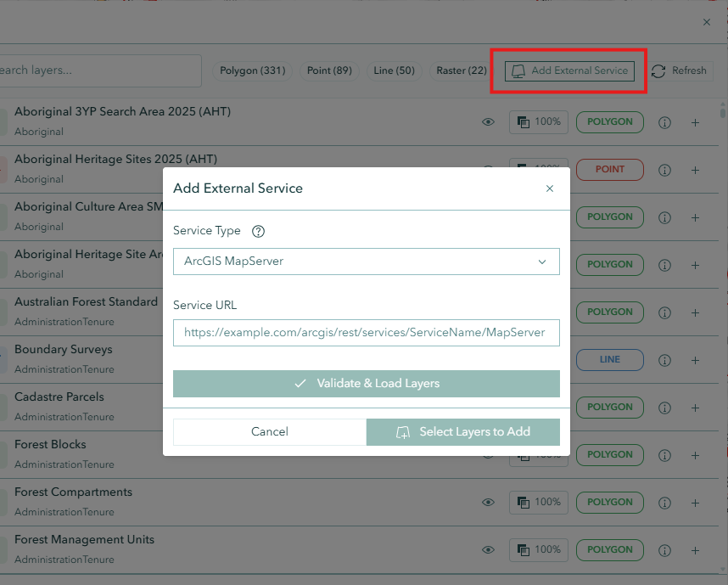Viewport: 728px width, 585px height.
Task: Open the 100% opacity control for Forest Management Units
Action: coord(538,549)
